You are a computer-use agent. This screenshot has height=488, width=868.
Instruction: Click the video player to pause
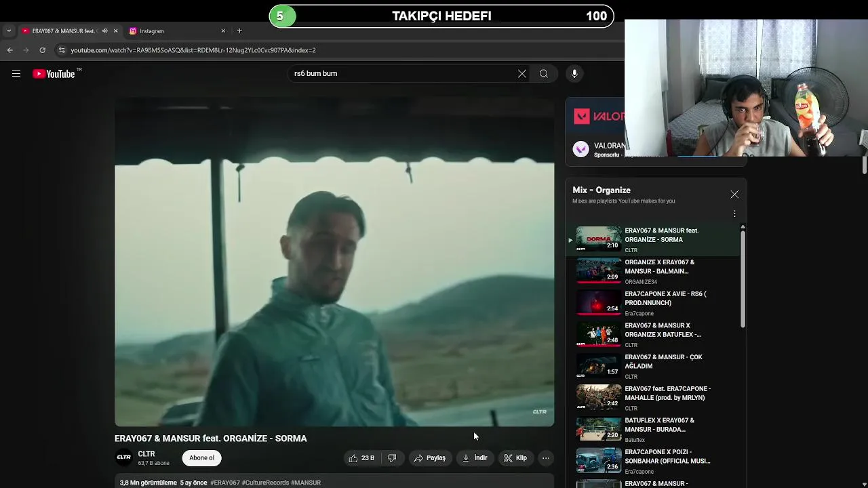click(x=334, y=262)
